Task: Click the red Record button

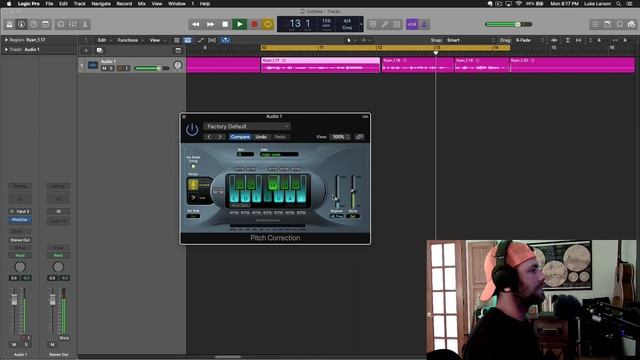Action: click(254, 24)
